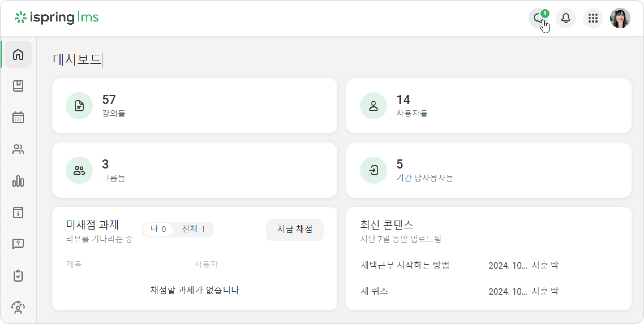Open the courses book icon in sidebar
Image resolution: width=644 pixels, height=324 pixels.
(18, 86)
